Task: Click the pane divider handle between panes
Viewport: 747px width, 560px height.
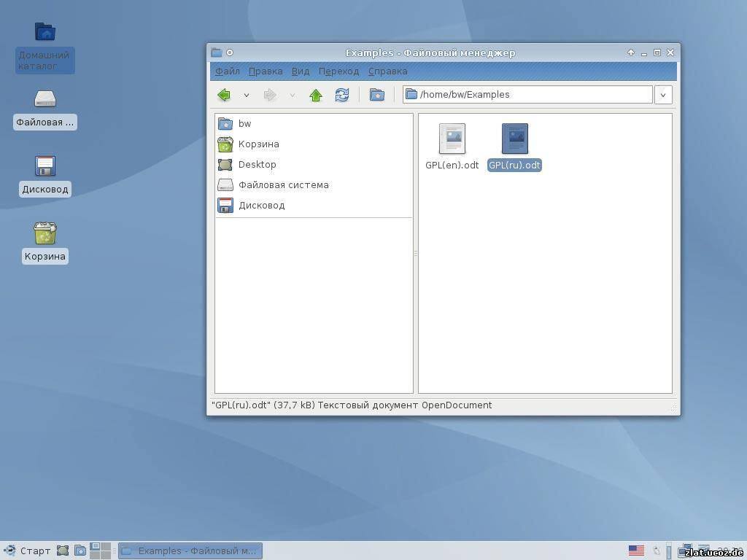Action: (415, 253)
